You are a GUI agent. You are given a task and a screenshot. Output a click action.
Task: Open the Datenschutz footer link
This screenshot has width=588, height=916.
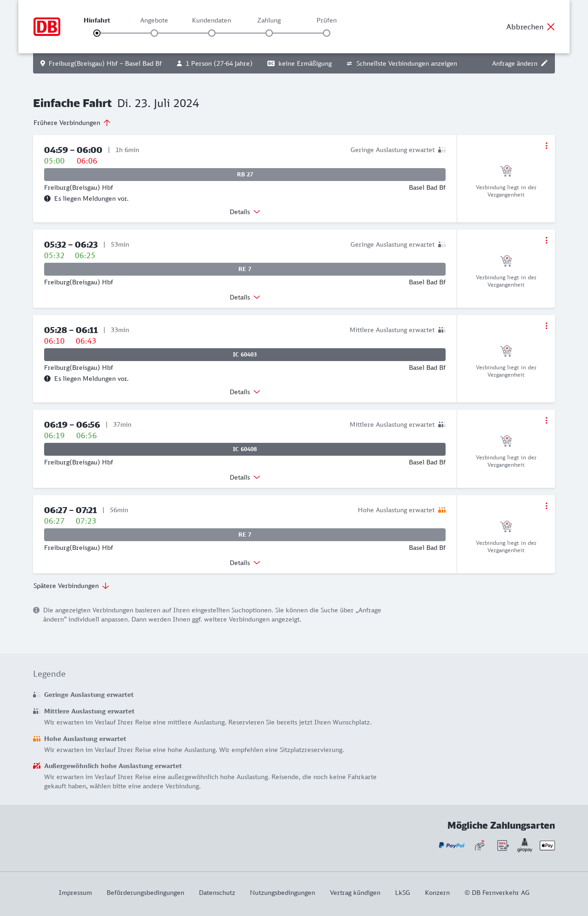tap(217, 893)
